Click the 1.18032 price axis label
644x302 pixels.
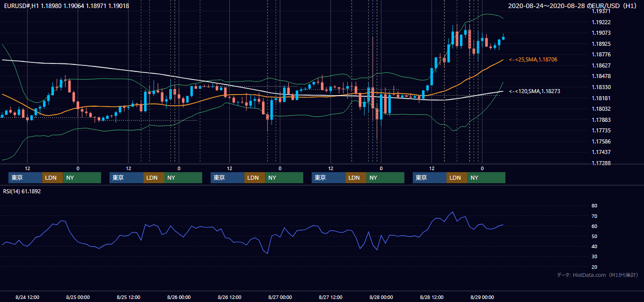point(602,109)
